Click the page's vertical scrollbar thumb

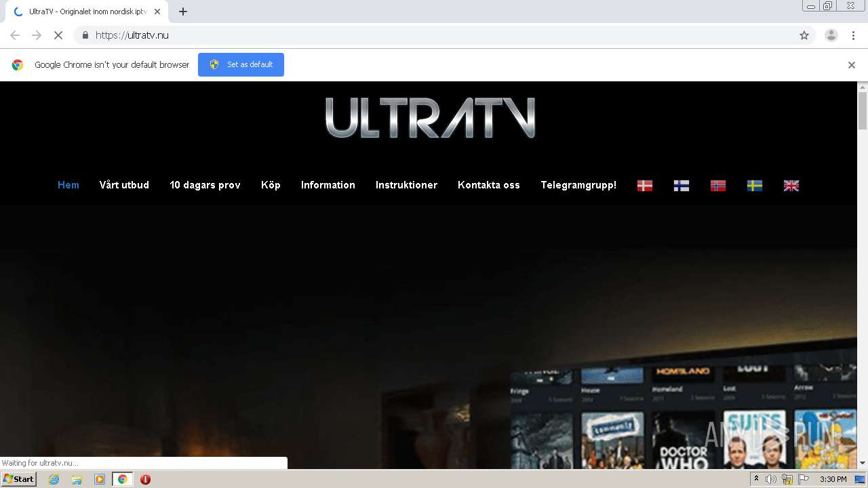click(863, 110)
